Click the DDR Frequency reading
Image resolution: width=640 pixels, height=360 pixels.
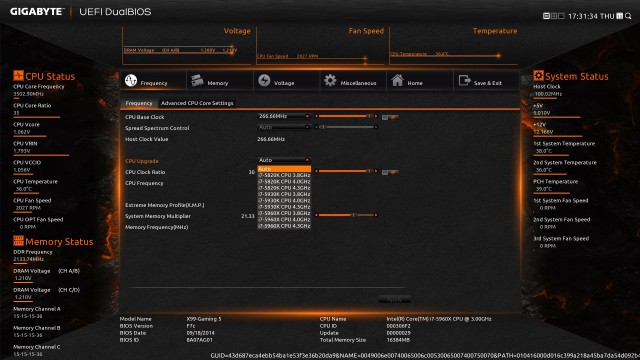(29, 259)
